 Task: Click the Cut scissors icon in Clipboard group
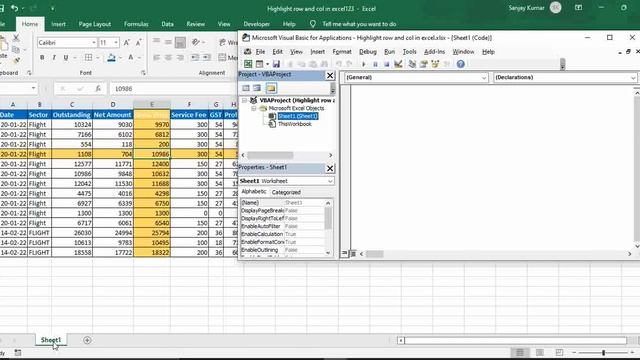tap(16, 38)
